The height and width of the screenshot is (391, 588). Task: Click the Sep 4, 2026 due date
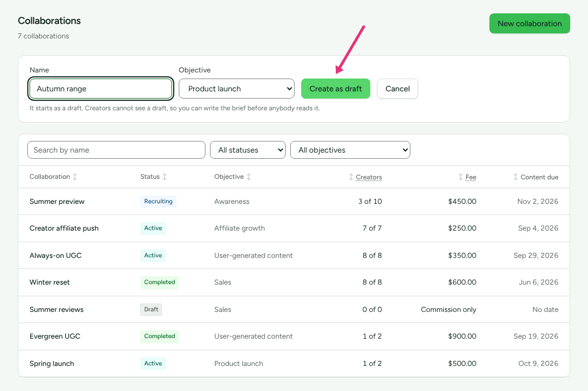point(538,228)
